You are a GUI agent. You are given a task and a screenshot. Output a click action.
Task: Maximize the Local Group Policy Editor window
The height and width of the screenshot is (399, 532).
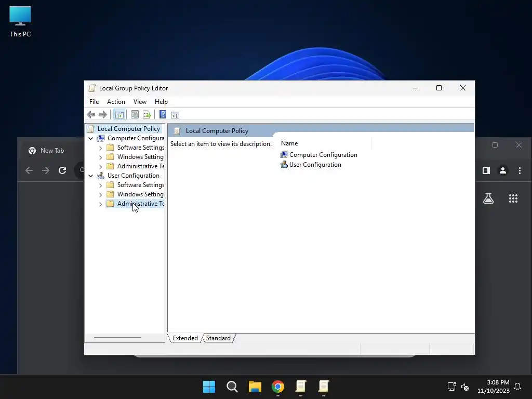(438, 88)
